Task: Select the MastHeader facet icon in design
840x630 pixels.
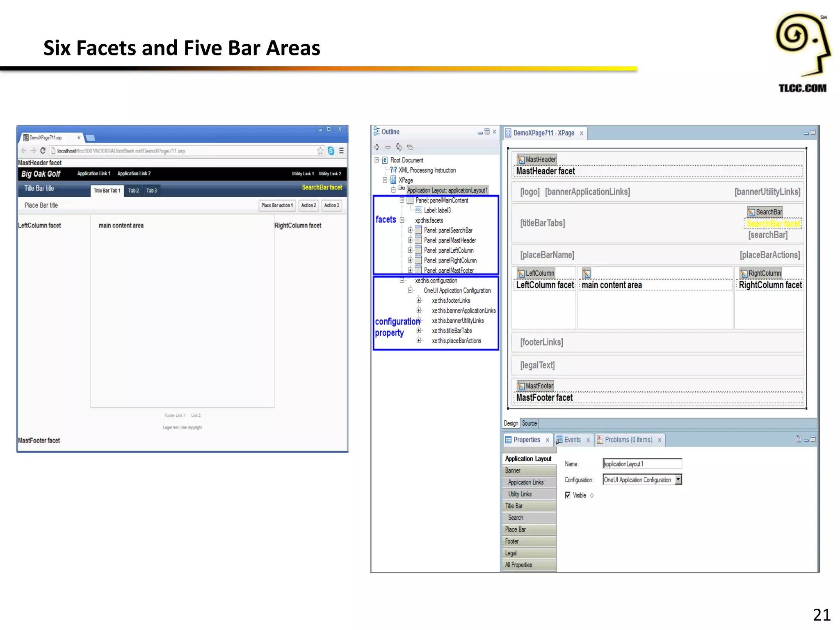Action: (521, 160)
